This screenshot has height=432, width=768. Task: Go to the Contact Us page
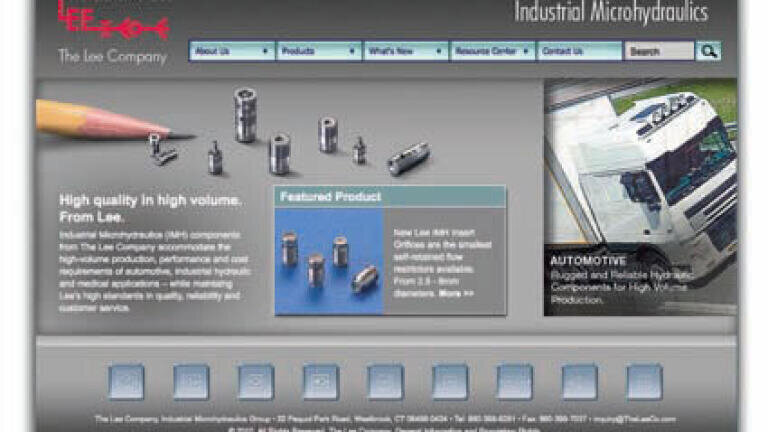click(x=579, y=51)
